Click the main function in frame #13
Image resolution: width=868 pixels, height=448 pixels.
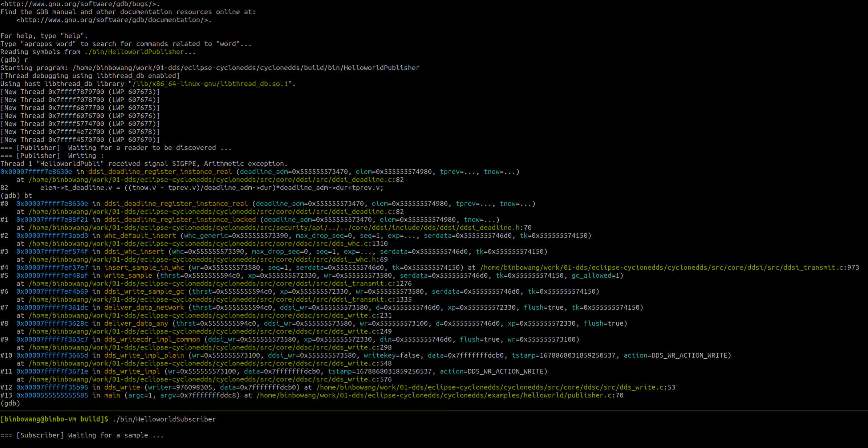(112, 395)
